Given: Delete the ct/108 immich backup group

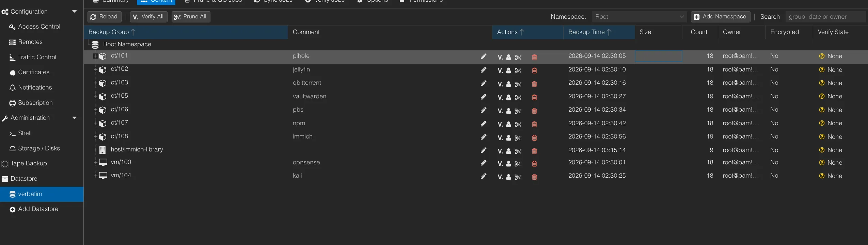Looking at the screenshot, I should point(534,138).
